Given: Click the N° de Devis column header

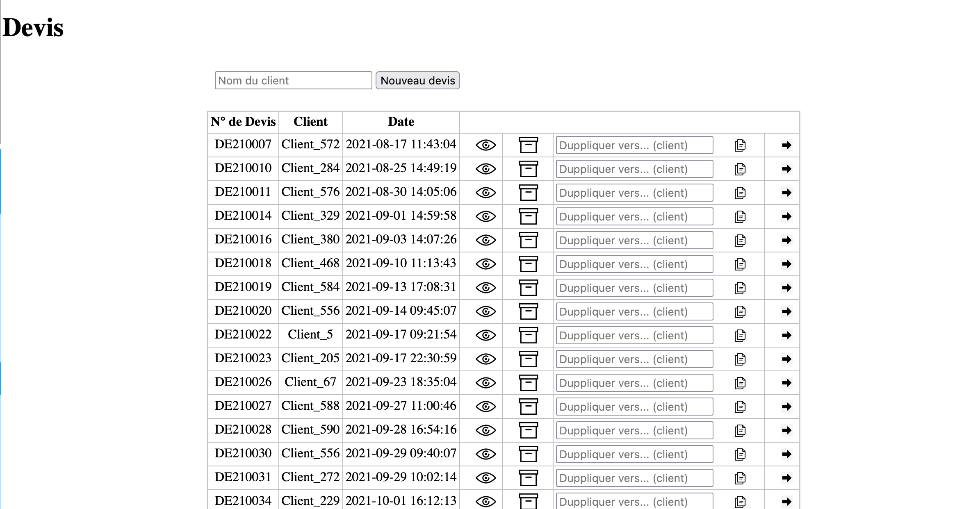Looking at the screenshot, I should coord(243,122).
